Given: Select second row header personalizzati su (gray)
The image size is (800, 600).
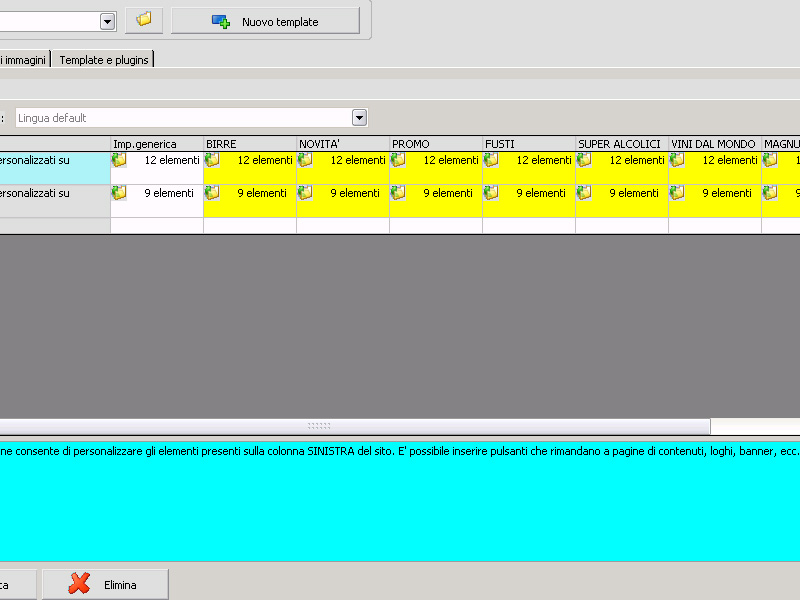Looking at the screenshot, I should click(x=55, y=201).
